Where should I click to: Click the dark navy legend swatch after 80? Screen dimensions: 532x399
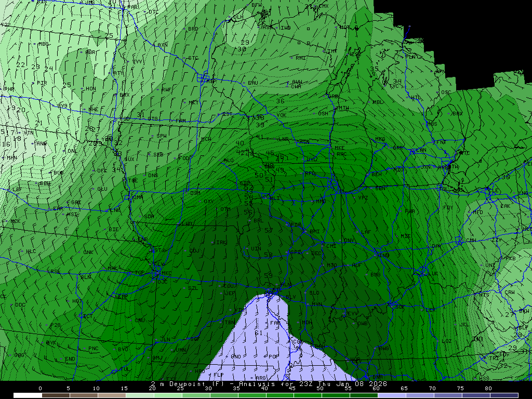pyautogui.click(x=504, y=395)
